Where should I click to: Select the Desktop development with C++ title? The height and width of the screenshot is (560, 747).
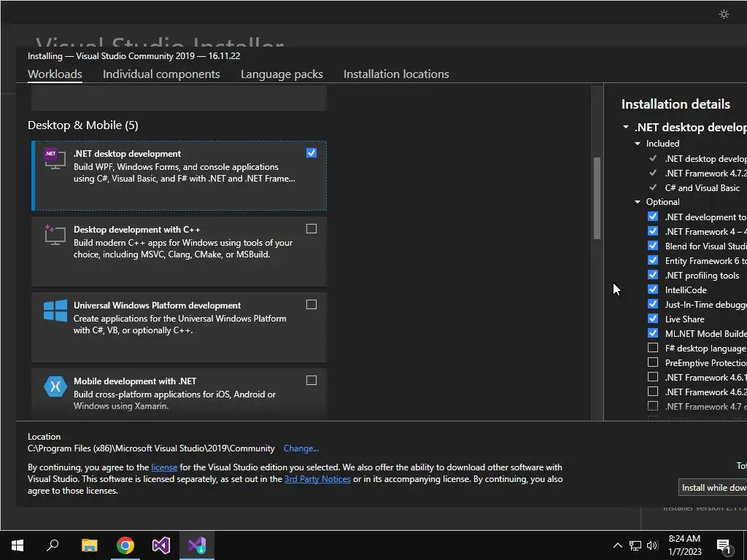136,230
